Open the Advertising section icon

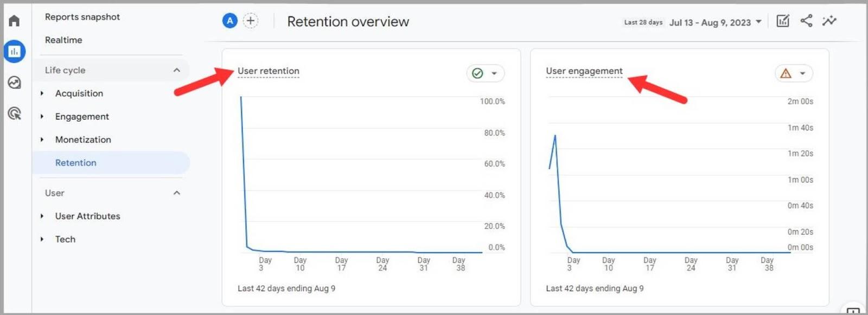click(15, 113)
